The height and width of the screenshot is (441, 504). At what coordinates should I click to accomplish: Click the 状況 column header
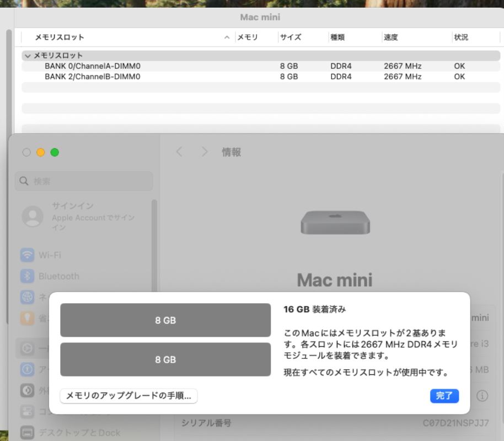click(461, 37)
